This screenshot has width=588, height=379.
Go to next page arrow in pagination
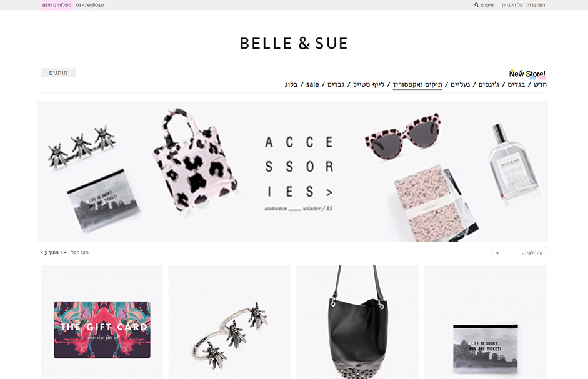[x=42, y=253]
